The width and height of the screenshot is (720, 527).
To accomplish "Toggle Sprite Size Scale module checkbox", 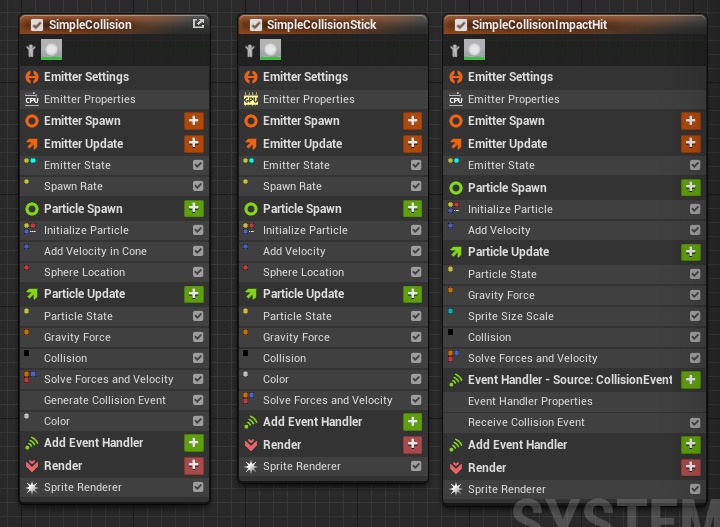I will point(695,316).
